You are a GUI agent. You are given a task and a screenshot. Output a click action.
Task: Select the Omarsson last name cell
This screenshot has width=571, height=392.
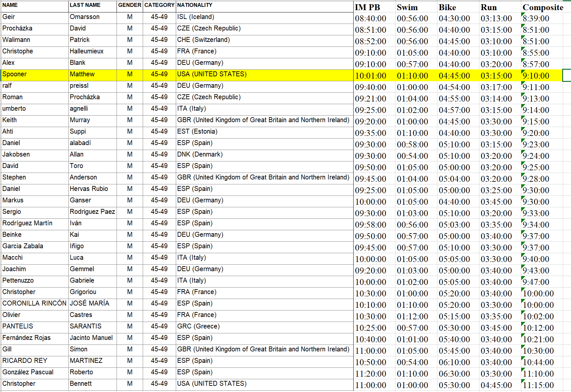tap(93, 18)
